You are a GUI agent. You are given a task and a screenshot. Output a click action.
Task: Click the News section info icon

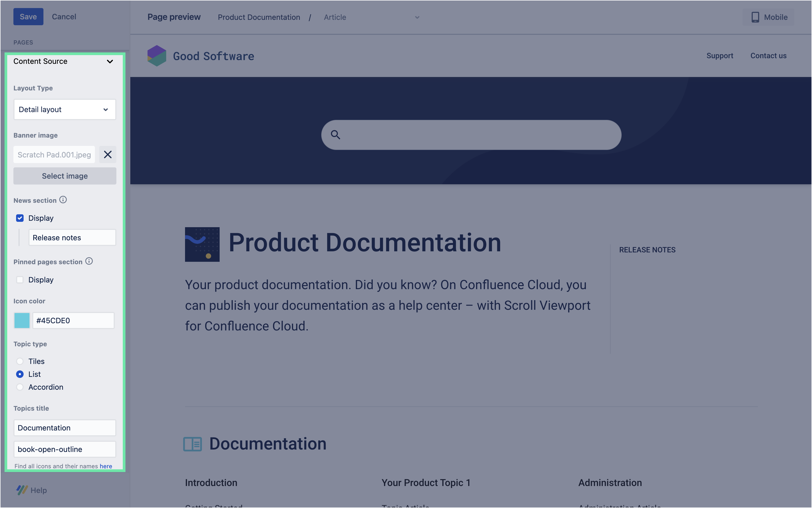(63, 200)
